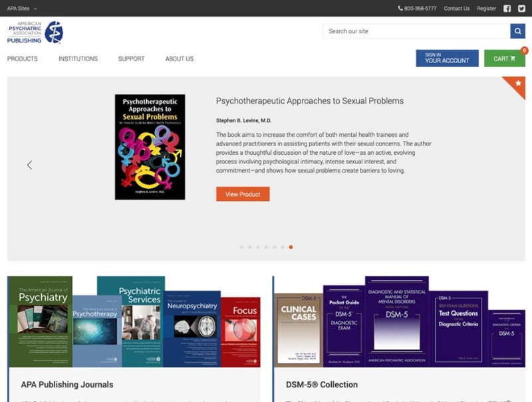Select the fourth carousel dot
This screenshot has height=402, width=532.
click(267, 247)
